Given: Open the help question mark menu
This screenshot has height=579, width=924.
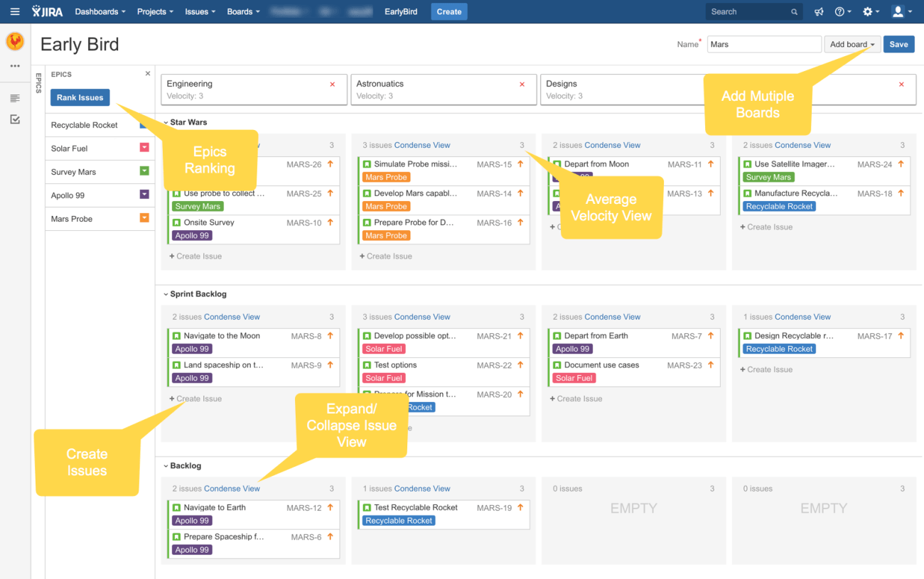Looking at the screenshot, I should (x=843, y=11).
